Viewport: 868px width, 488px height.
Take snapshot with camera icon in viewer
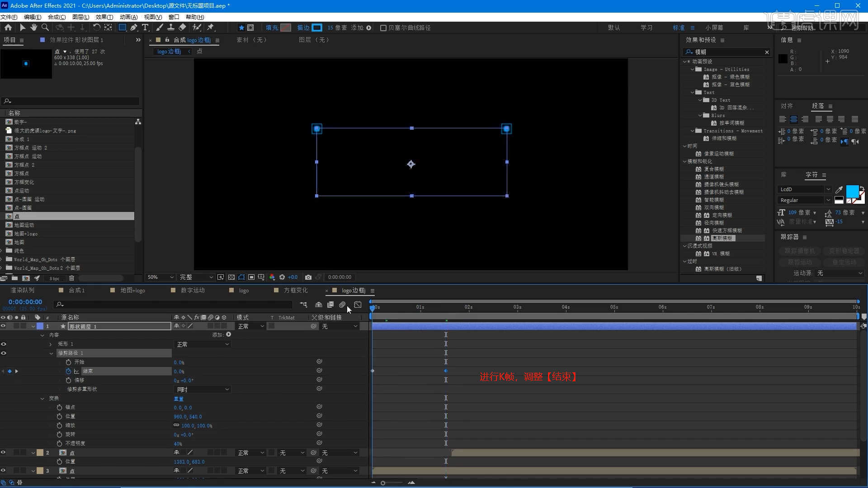click(308, 277)
